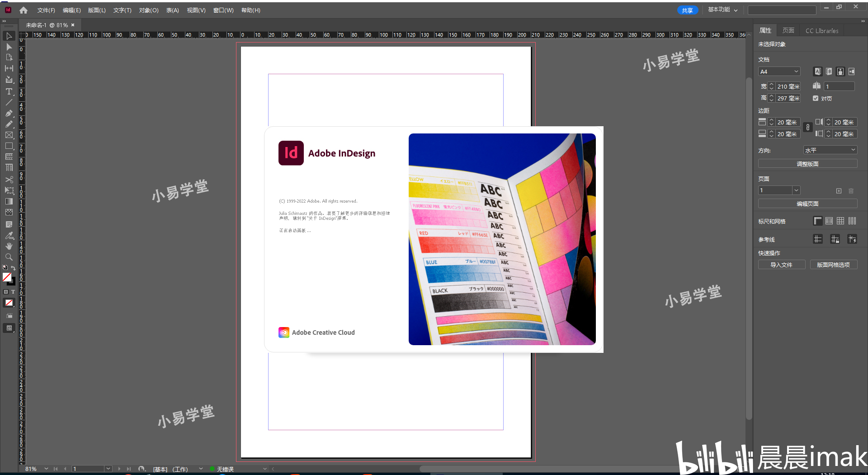Open zoom level 81% dropdown
This screenshot has width=868, height=475.
tap(46, 469)
